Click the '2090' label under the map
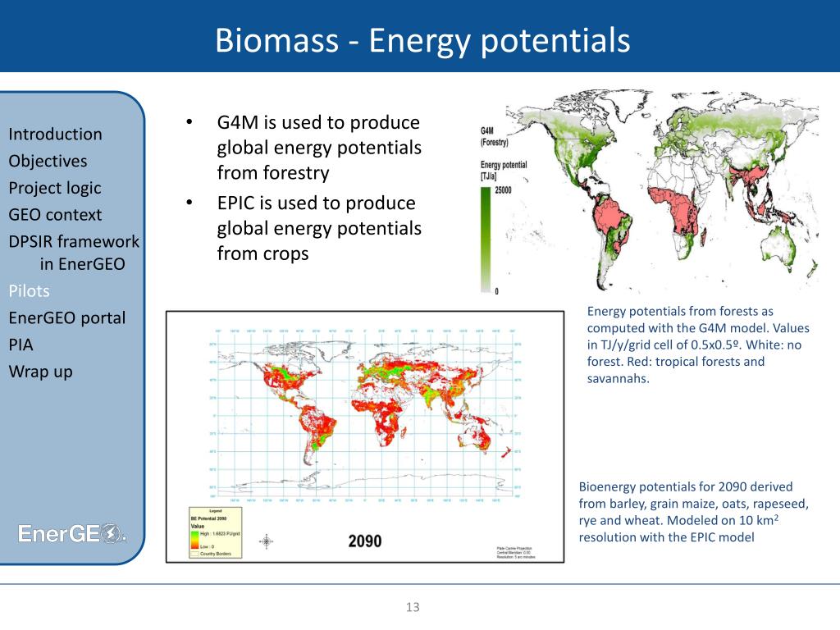This screenshot has width=840, height=630. pos(365,541)
